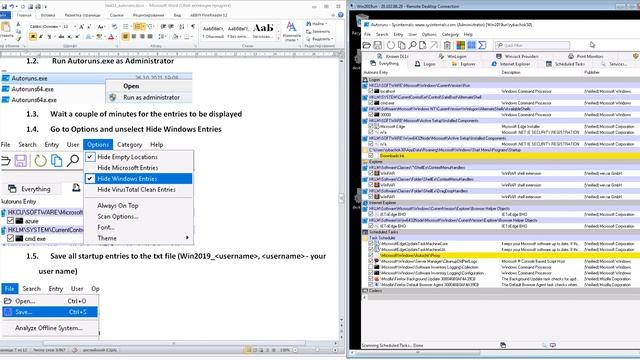Screen dimensions: 640x360
Task: Uncheck the Server Manager CleanupOldPerfLogs task checkbox
Action: point(371,261)
